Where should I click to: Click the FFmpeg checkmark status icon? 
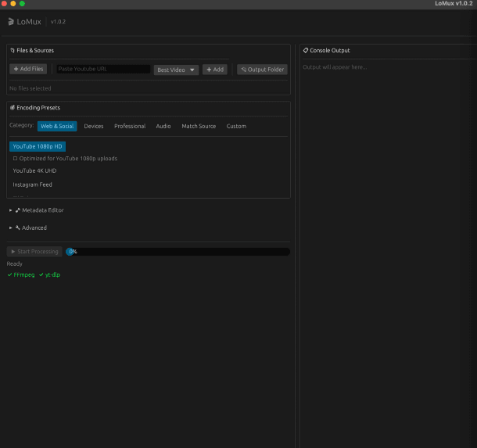(x=9, y=274)
